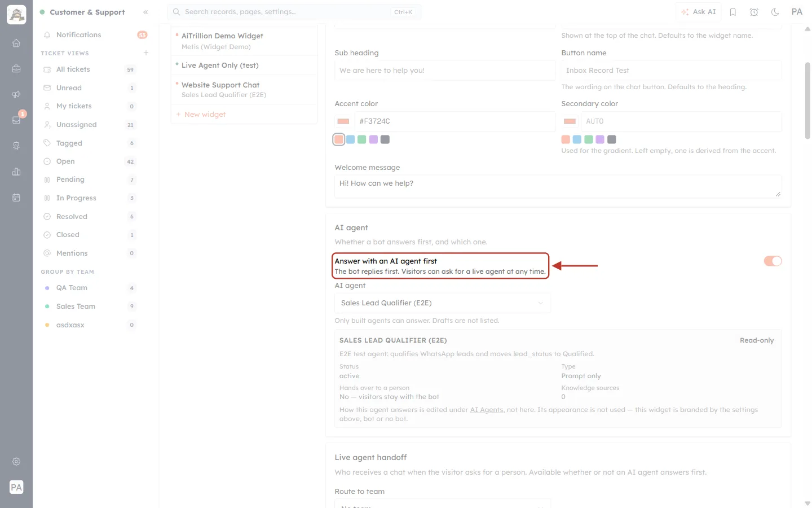Select the asdxasx team group

(89, 325)
